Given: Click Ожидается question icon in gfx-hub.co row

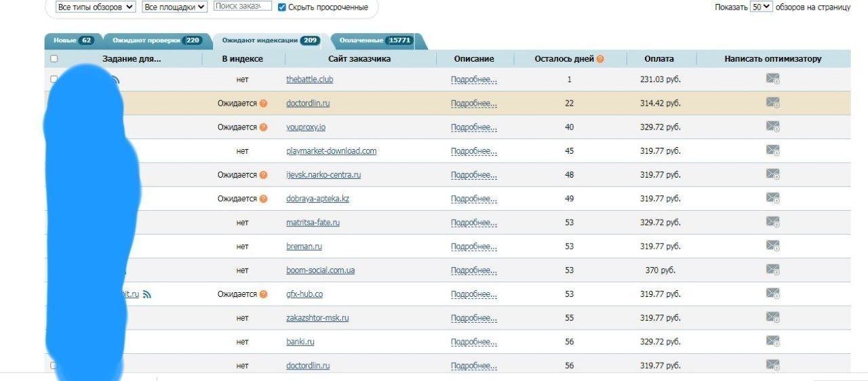Looking at the screenshot, I should tap(263, 294).
